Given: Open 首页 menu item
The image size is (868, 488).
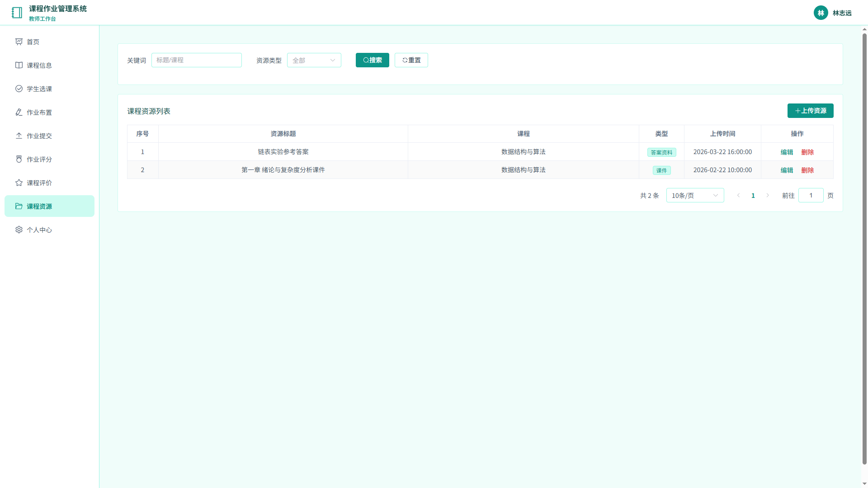Looking at the screenshot, I should click(x=49, y=42).
